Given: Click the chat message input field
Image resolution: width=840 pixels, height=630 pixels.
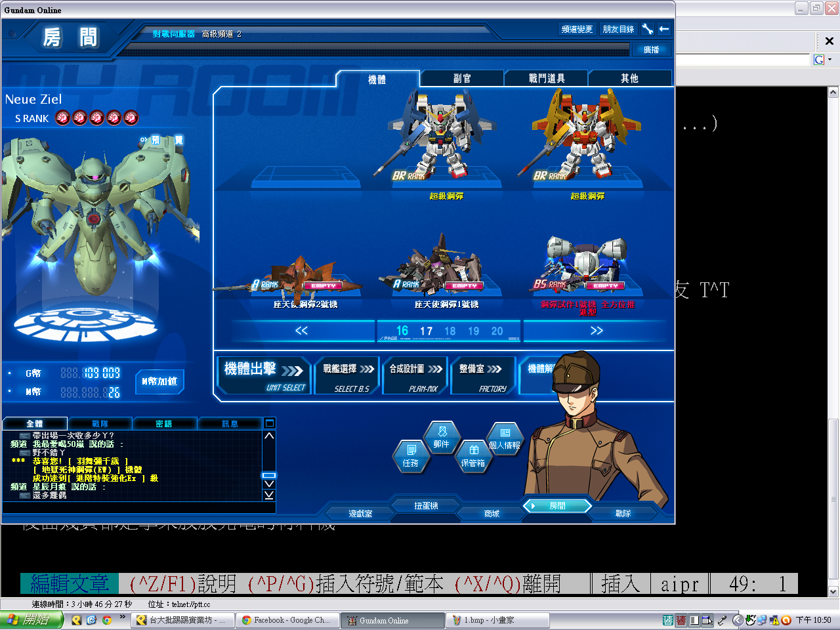Looking at the screenshot, I should [x=138, y=507].
